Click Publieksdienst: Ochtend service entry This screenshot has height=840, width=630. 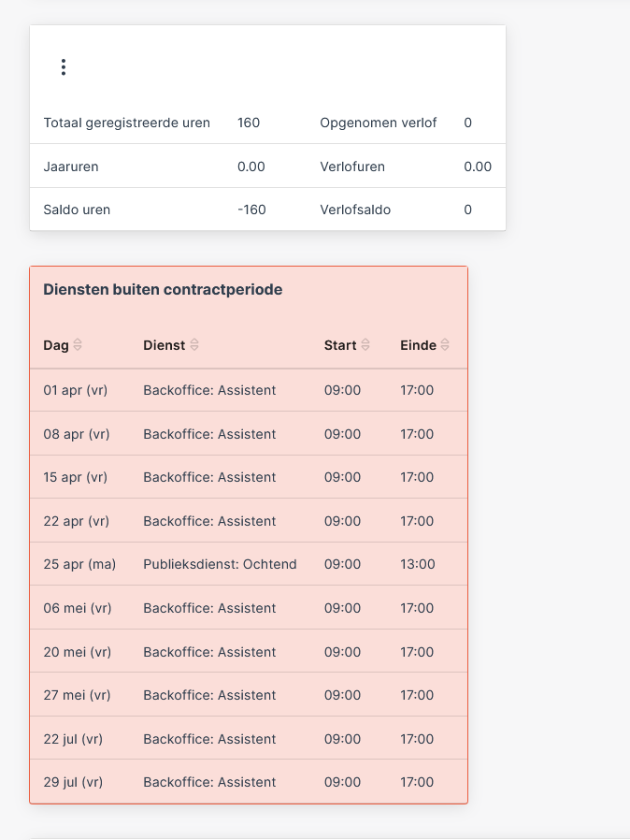(x=220, y=564)
